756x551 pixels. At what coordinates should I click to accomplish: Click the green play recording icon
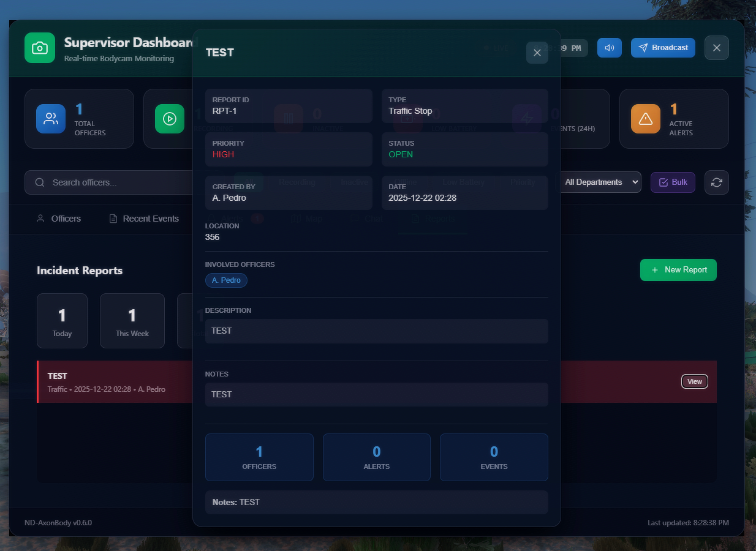170,119
